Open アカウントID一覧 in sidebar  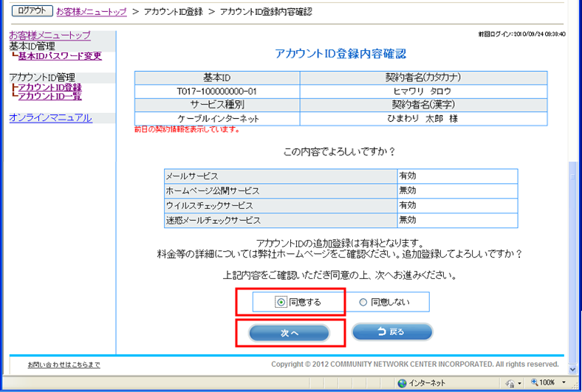(x=49, y=97)
